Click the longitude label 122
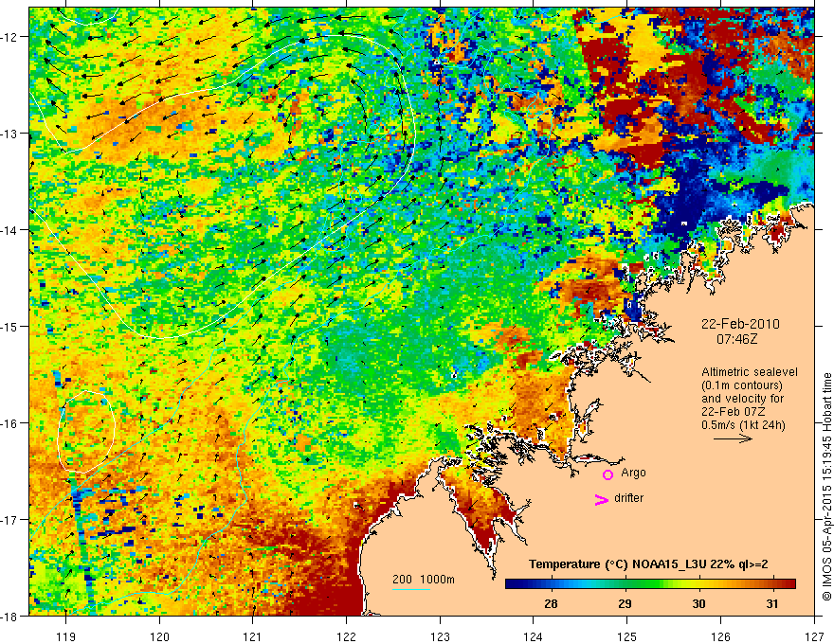Screen dimensions: 834x644 pyautogui.click(x=346, y=636)
